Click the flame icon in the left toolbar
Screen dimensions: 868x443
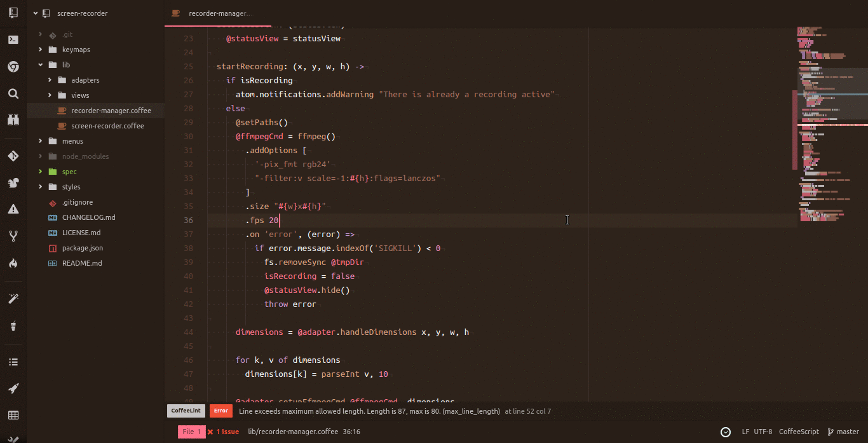[13, 262]
